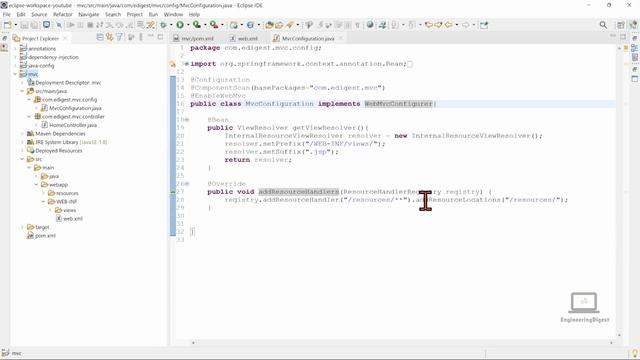
Task: Open the Help menu
Action: point(194,14)
